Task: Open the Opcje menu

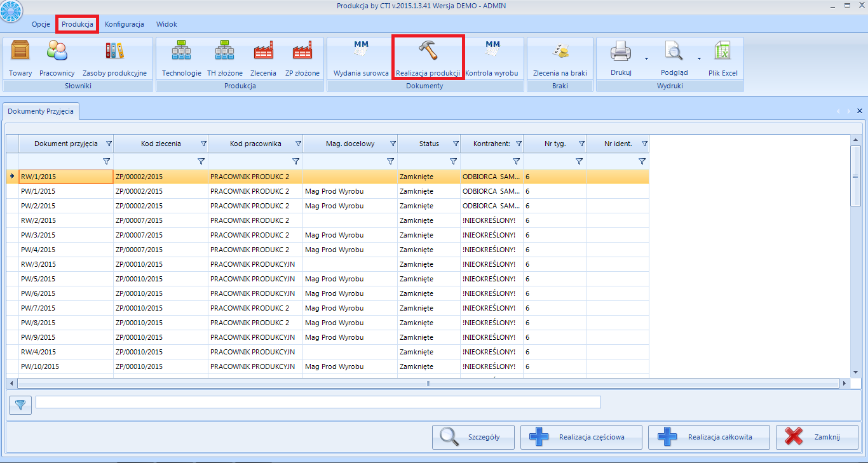Action: (41, 24)
